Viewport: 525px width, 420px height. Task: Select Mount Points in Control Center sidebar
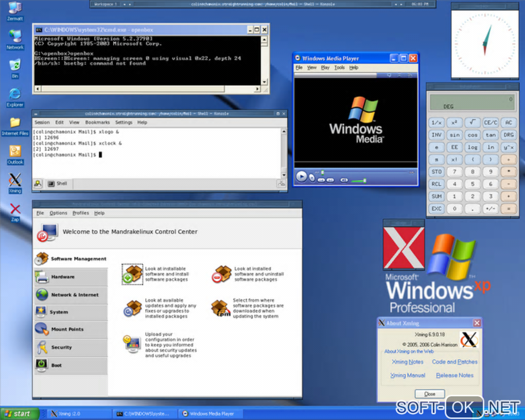(71, 329)
